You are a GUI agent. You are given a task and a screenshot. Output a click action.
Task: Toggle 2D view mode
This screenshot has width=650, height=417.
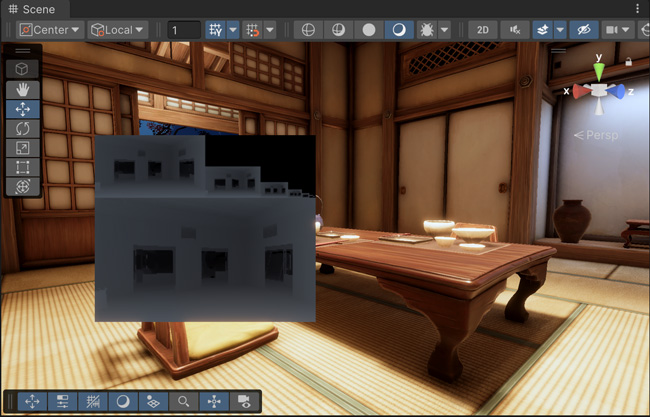(483, 29)
